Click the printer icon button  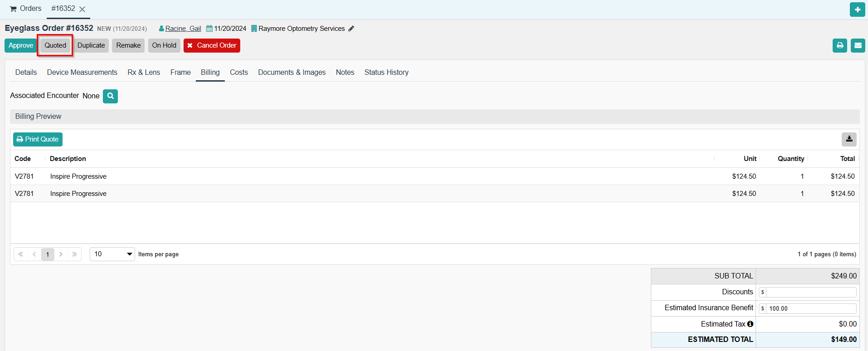839,45
